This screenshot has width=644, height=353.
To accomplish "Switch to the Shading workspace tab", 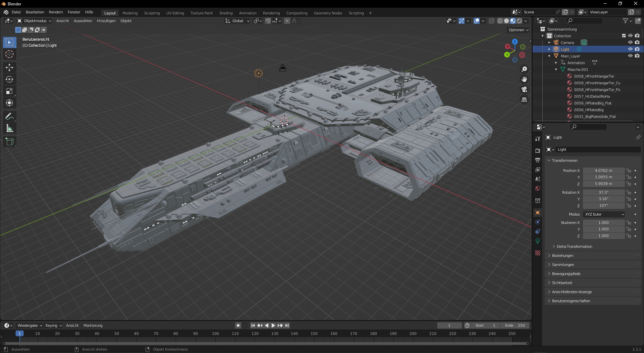I will tap(226, 13).
